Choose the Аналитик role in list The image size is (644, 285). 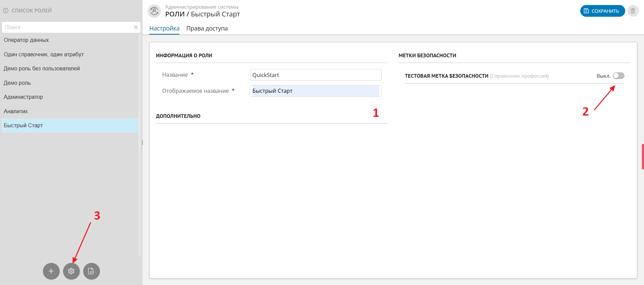point(16,112)
